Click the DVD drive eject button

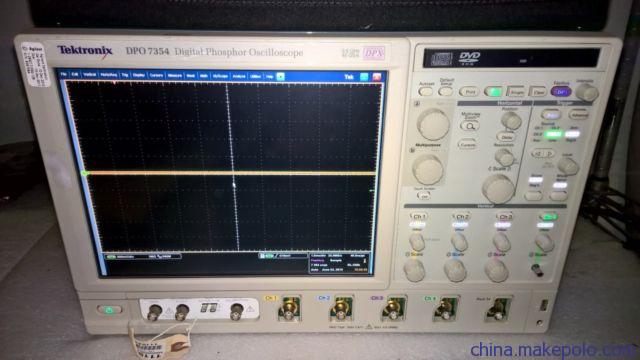point(523,61)
